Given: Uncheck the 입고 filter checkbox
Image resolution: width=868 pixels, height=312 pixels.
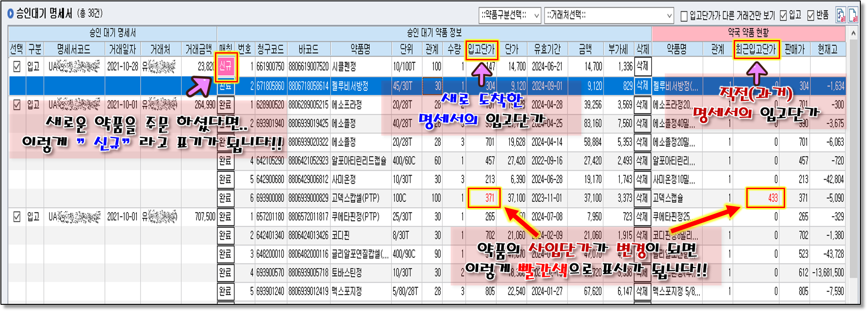Looking at the screenshot, I should pyautogui.click(x=783, y=16).
